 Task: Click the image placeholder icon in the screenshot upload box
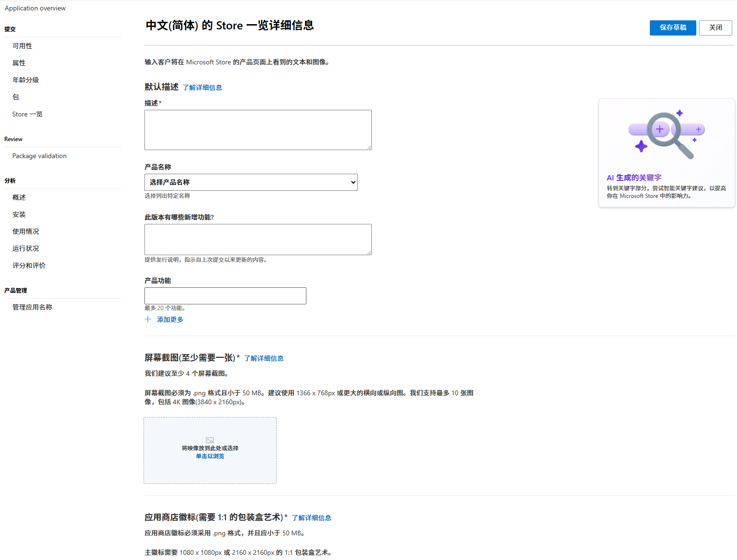pos(210,439)
